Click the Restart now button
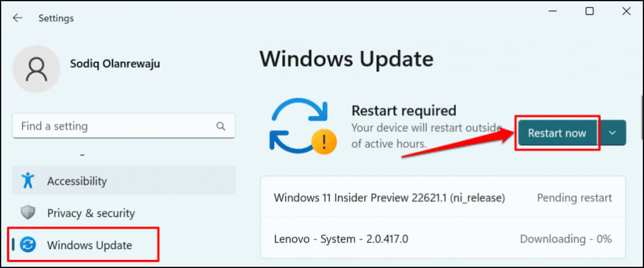This screenshot has width=644, height=268. [557, 133]
